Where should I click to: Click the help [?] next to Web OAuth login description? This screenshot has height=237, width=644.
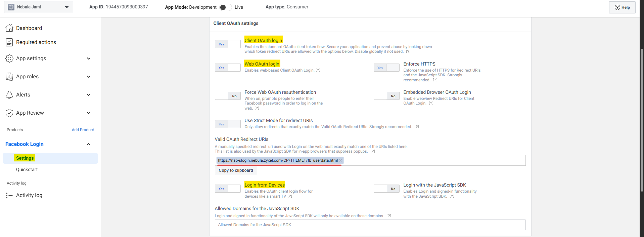point(318,70)
